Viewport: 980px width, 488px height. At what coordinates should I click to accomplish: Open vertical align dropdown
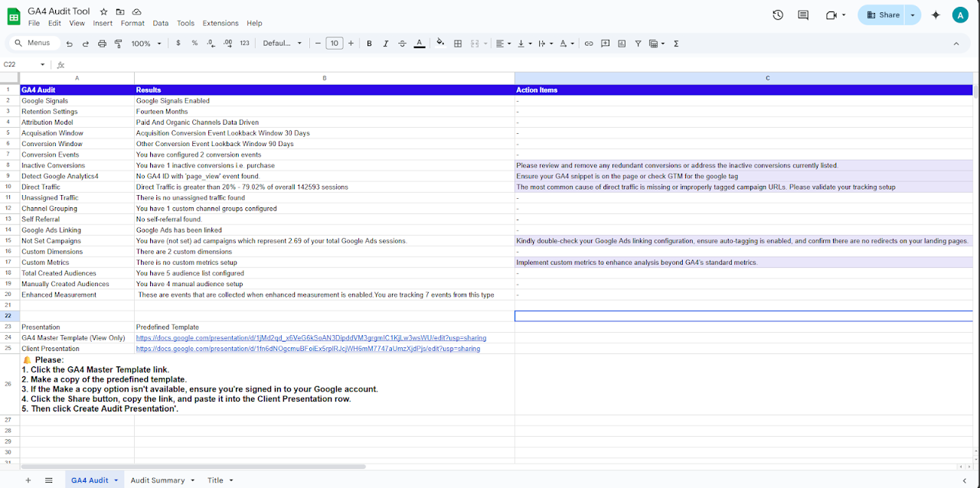coord(524,44)
